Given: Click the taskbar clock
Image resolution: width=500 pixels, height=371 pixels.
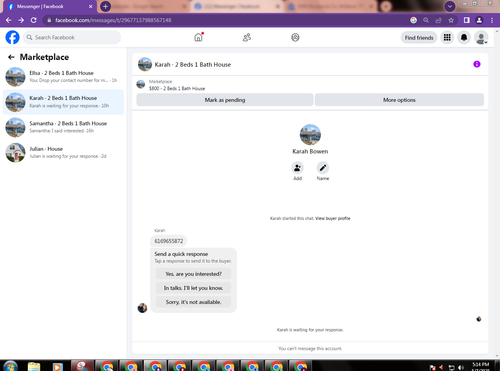Looking at the screenshot, I should click(x=481, y=366).
